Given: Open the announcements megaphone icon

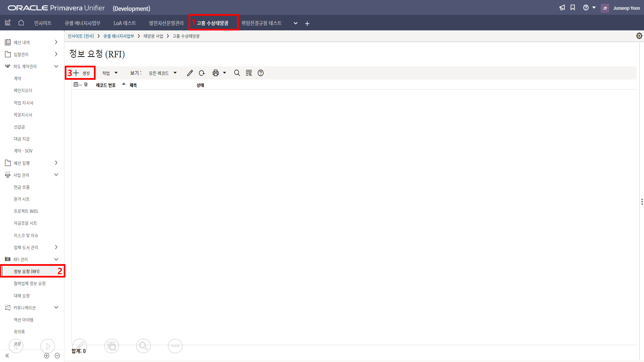Looking at the screenshot, I should [x=562, y=8].
